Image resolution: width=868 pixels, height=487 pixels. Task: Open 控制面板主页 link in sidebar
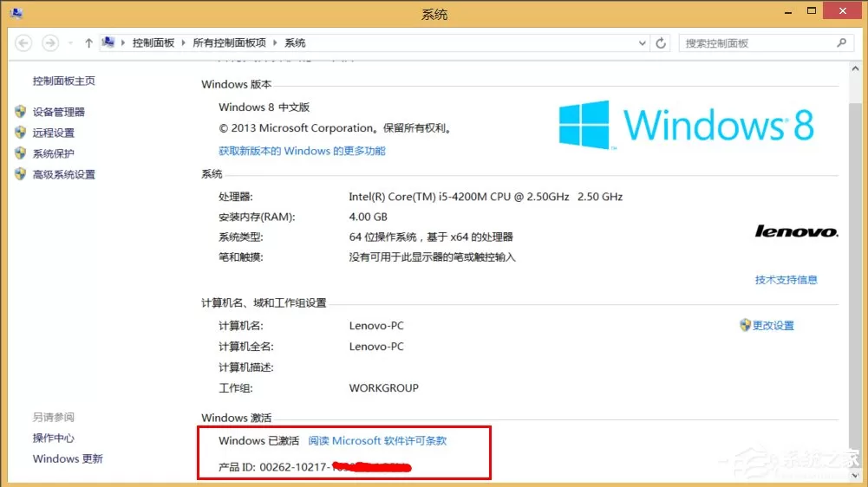[x=63, y=81]
